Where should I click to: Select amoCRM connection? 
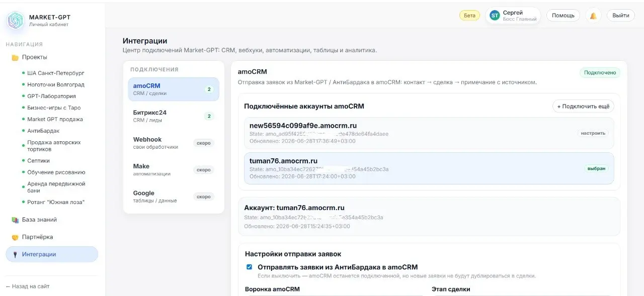click(x=174, y=89)
